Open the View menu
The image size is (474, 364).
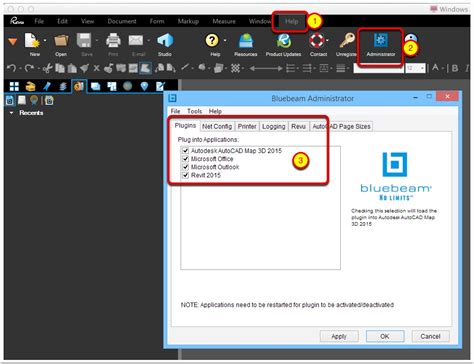coord(87,21)
